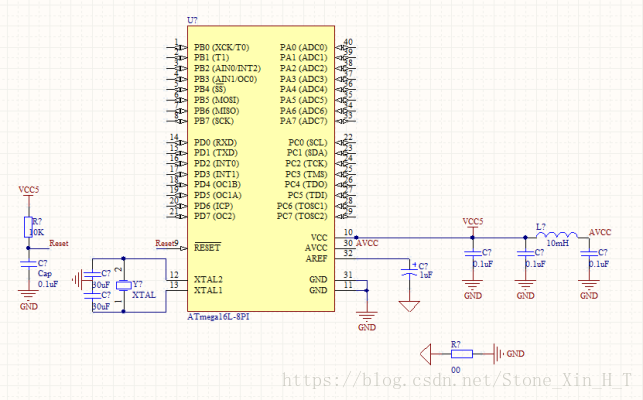Image resolution: width=643 pixels, height=400 pixels.
Task: Click the PD2 (INT0) pin label
Action: [x=217, y=163]
